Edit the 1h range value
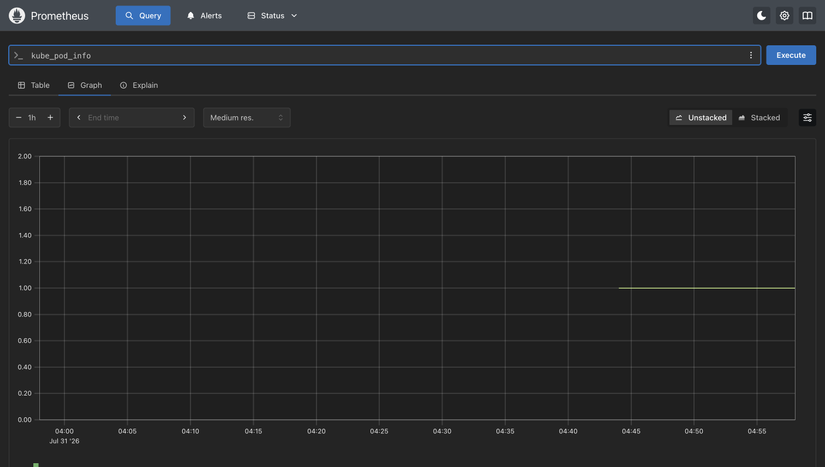This screenshot has height=467, width=825. 33,118
